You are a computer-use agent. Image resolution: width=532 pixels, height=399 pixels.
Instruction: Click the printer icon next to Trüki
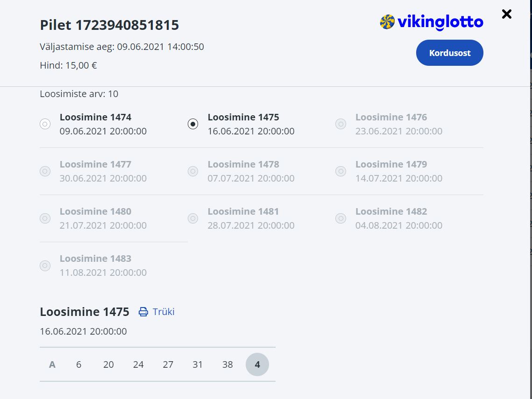coord(143,312)
